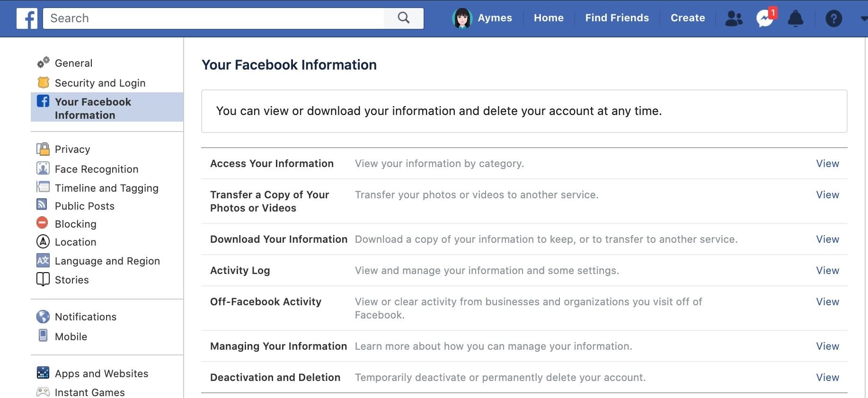The image size is (868, 398).
Task: Go to Face Recognition settings
Action: (97, 169)
